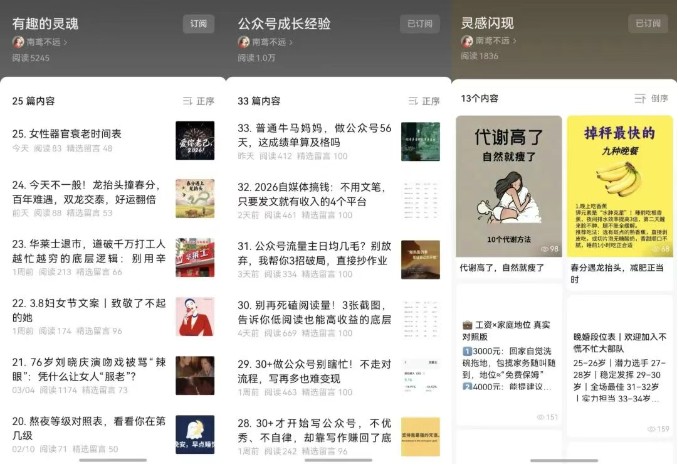Expand author 南鸢不逊 under 公众号成长经验 title
678x466 pixels.
(x=269, y=42)
